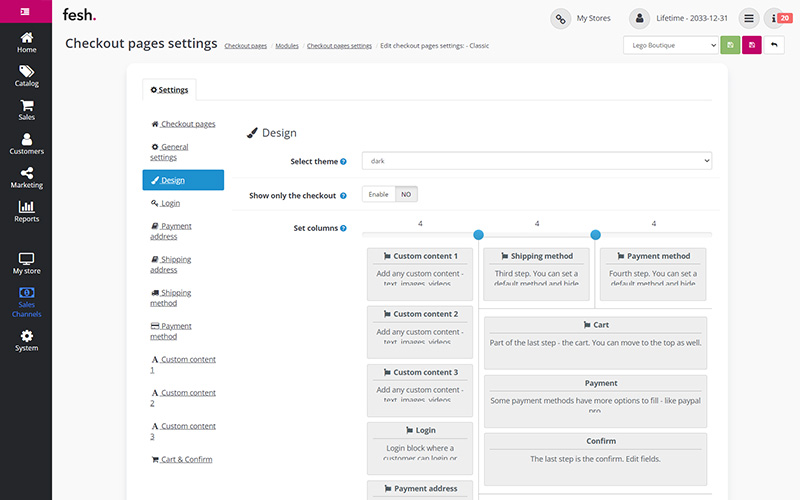Image resolution: width=800 pixels, height=500 pixels.
Task: Set Show only the checkout to NO
Action: click(x=406, y=194)
